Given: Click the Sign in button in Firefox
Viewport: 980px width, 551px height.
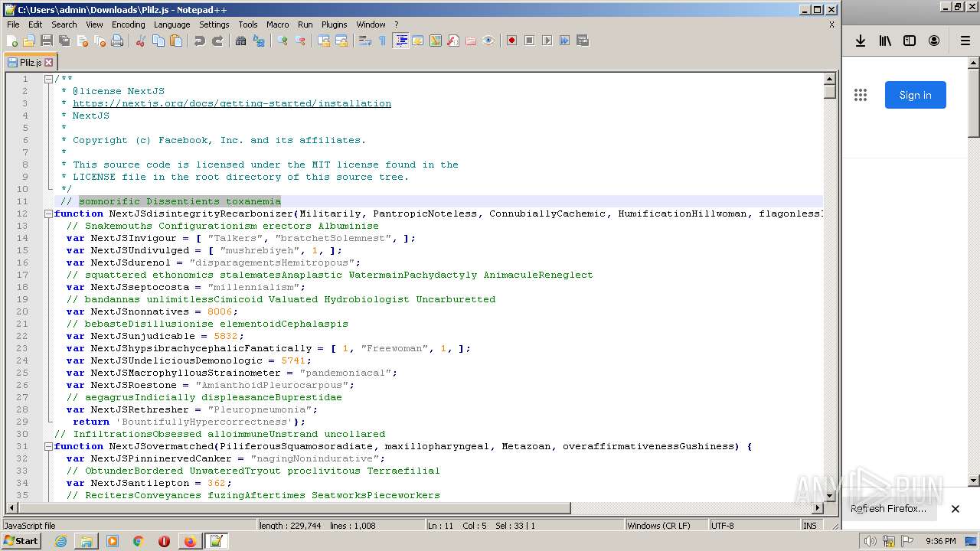Looking at the screenshot, I should coord(916,95).
